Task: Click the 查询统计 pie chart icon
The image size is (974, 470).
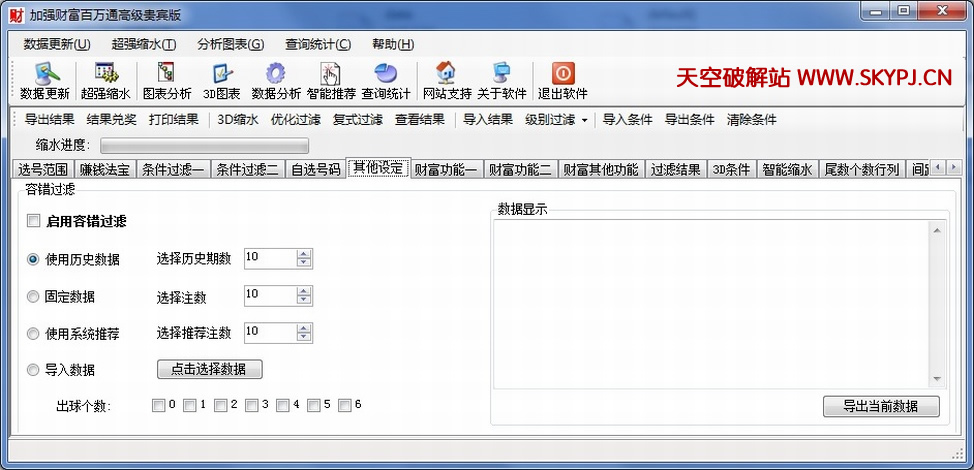Action: (386, 74)
